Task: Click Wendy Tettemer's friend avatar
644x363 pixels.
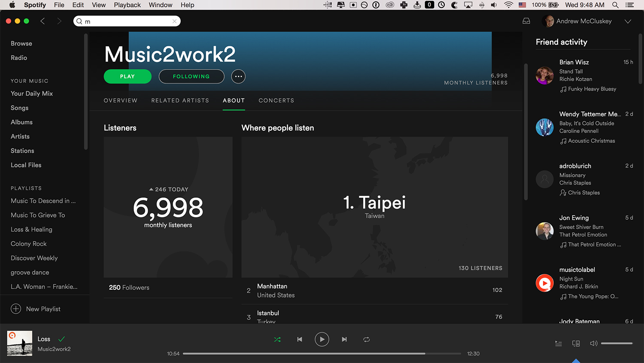Action: 544,127
